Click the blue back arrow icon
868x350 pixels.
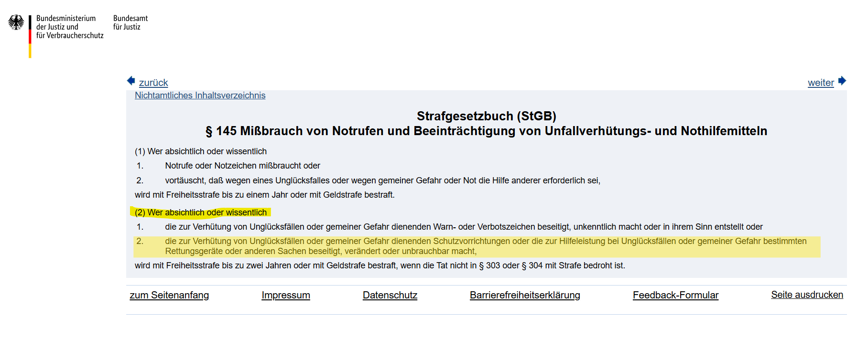click(131, 81)
